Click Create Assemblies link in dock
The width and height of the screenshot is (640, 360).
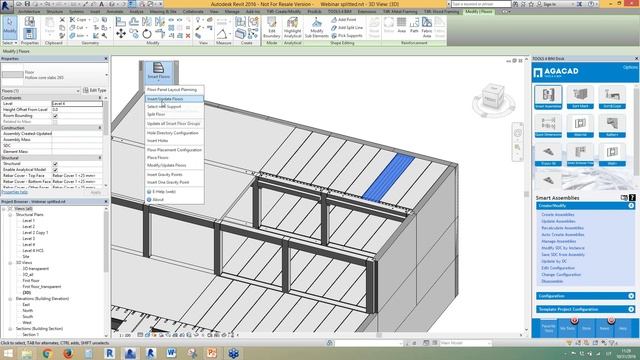tap(558, 215)
